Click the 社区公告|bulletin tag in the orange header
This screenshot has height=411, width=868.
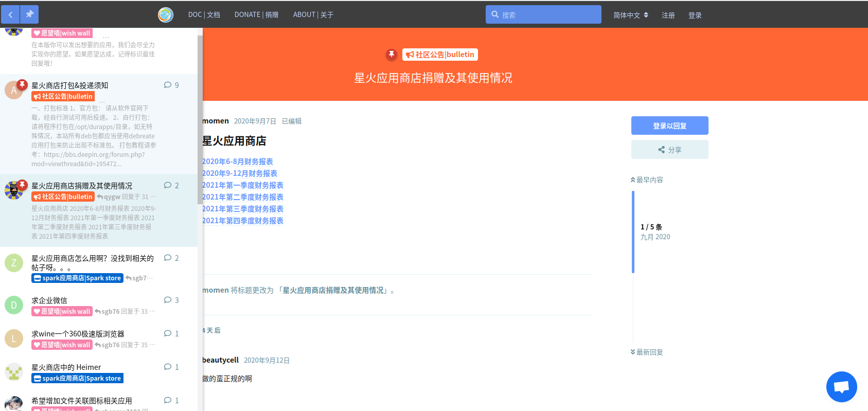click(x=440, y=55)
